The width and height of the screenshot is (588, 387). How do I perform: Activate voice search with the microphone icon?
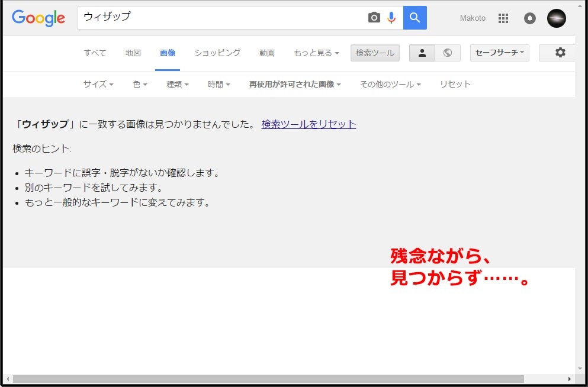[391, 18]
